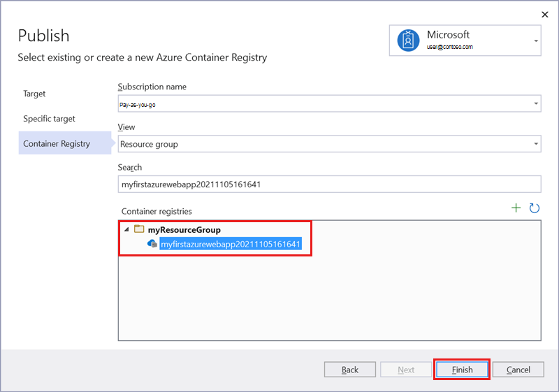559x392 pixels.
Task: Click the green plus create registry icon
Action: (x=516, y=208)
